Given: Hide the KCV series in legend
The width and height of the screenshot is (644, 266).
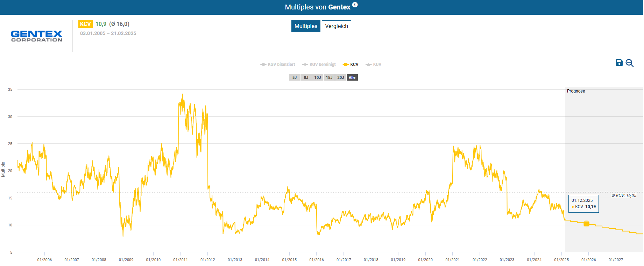Looking at the screenshot, I should tap(351, 64).
